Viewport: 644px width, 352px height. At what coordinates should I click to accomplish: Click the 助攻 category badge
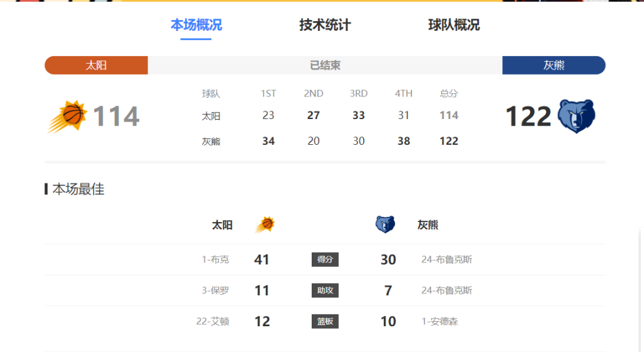[x=325, y=290]
